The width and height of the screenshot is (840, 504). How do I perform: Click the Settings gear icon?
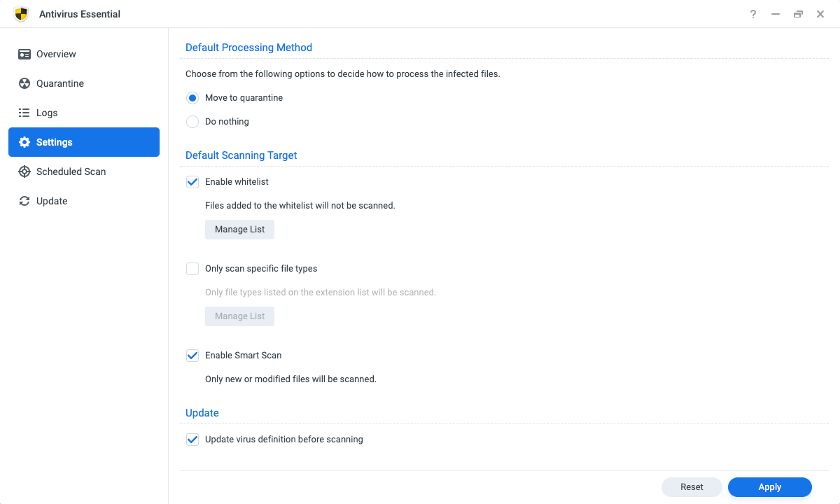click(x=24, y=142)
